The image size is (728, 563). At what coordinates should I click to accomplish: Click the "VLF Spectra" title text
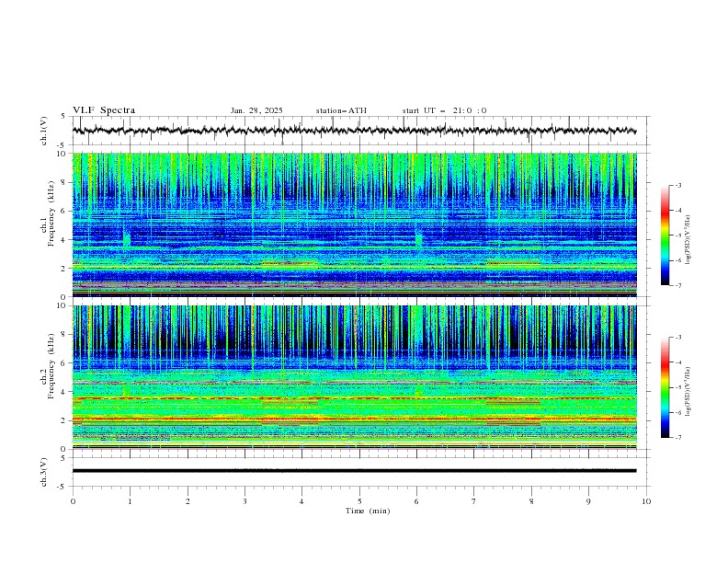(x=104, y=110)
